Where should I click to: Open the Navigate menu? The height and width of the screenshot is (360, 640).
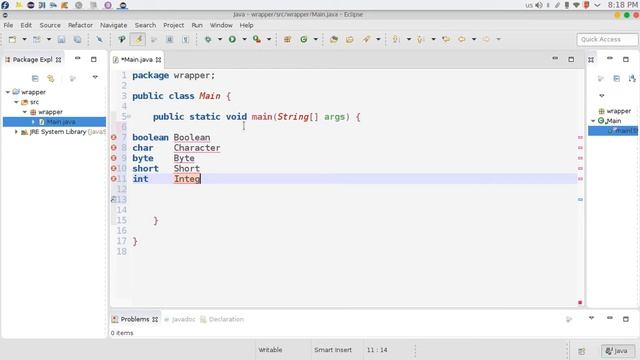coord(113,25)
